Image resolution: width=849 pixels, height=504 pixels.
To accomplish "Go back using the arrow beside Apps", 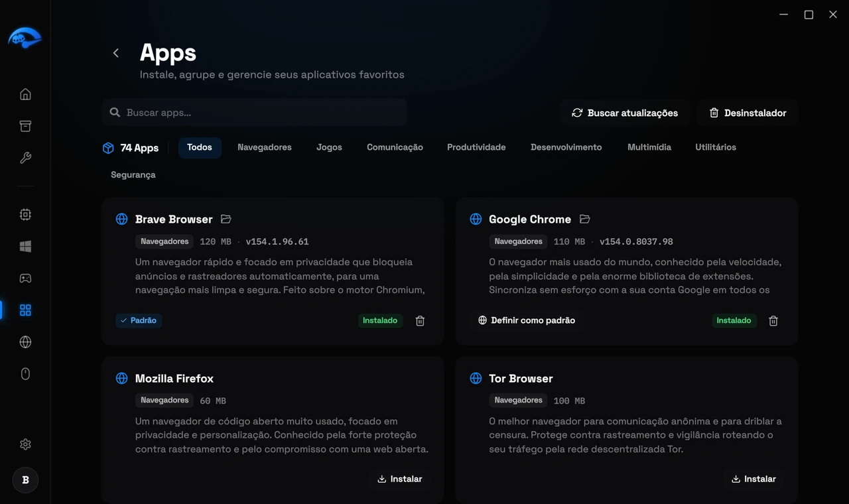I will click(116, 53).
